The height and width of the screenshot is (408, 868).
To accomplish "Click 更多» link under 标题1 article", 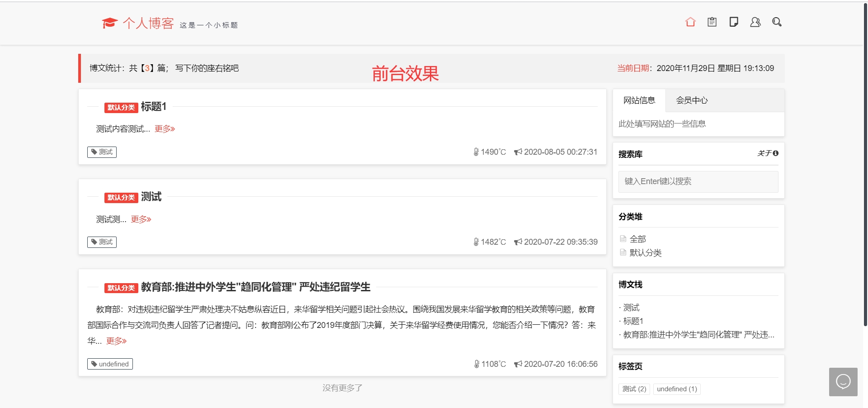I will (164, 129).
